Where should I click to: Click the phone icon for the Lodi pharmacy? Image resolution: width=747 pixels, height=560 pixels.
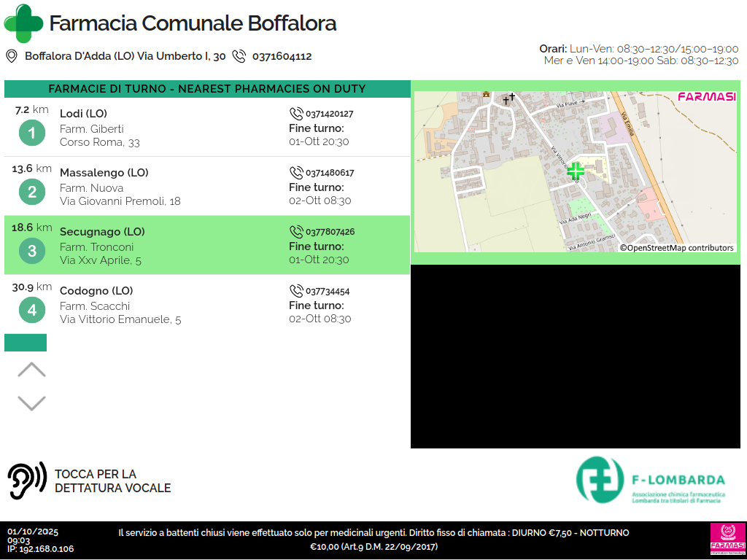[296, 114]
